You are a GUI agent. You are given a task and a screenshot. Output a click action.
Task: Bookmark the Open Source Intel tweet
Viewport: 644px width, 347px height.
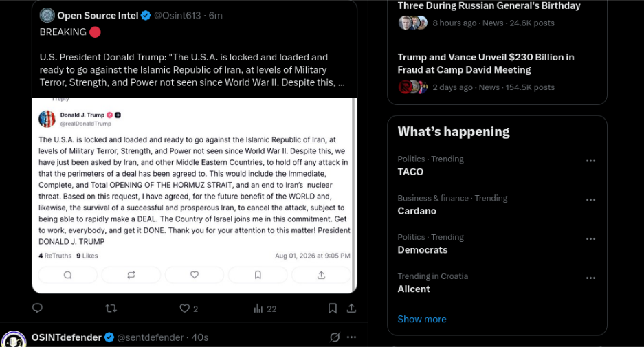[332, 308]
